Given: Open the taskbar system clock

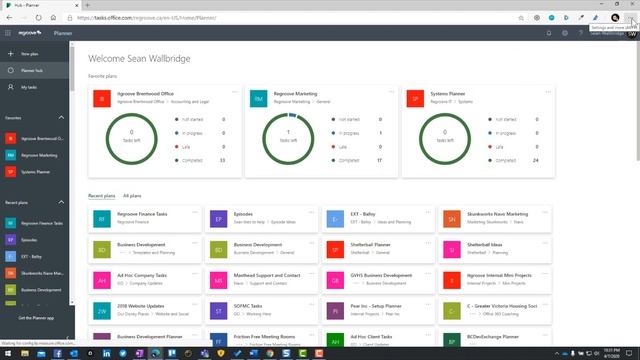Looking at the screenshot, I should point(611,353).
